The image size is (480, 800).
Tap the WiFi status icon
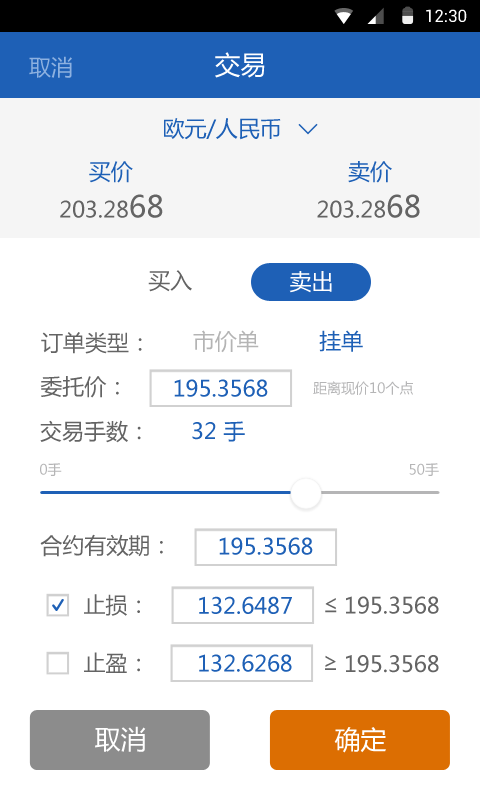click(344, 16)
